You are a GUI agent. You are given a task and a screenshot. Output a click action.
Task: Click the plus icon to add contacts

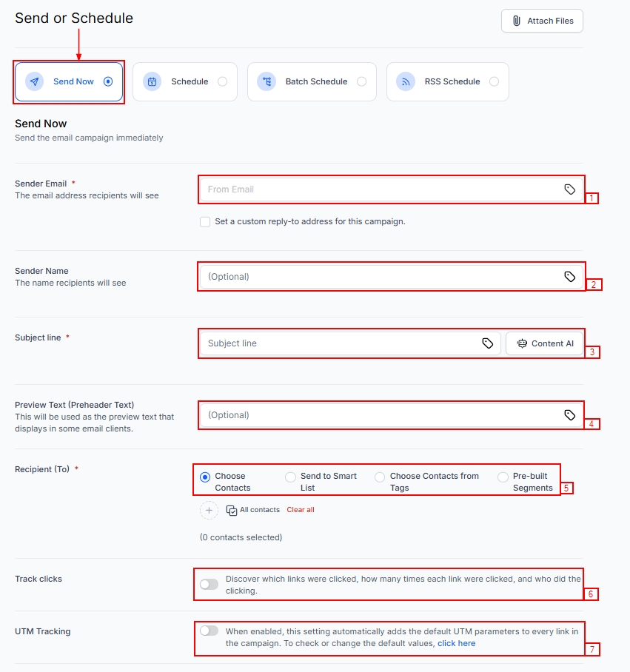(x=210, y=510)
